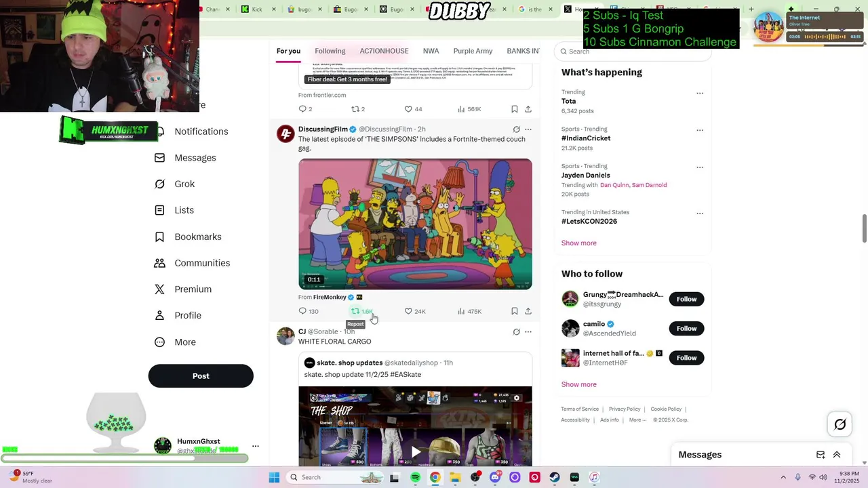Play the skate shop update video

415,451
